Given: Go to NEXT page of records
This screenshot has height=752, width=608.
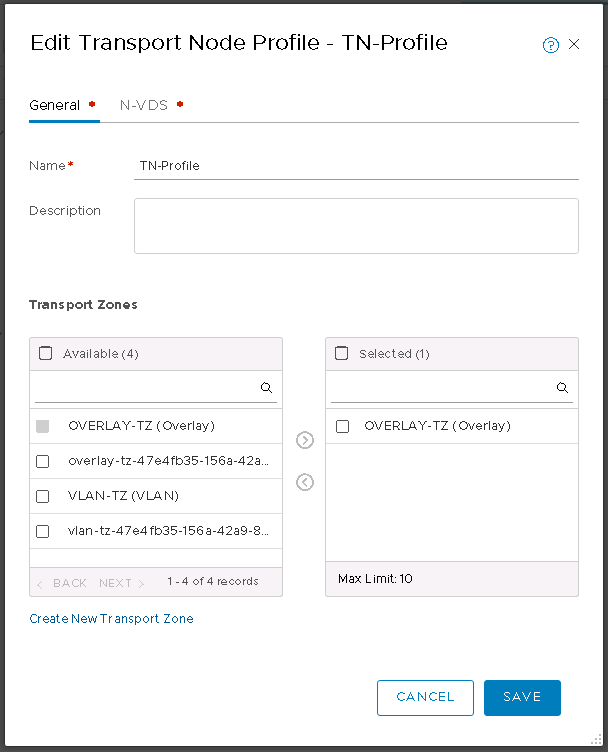Looking at the screenshot, I should pyautogui.click(x=121, y=583).
